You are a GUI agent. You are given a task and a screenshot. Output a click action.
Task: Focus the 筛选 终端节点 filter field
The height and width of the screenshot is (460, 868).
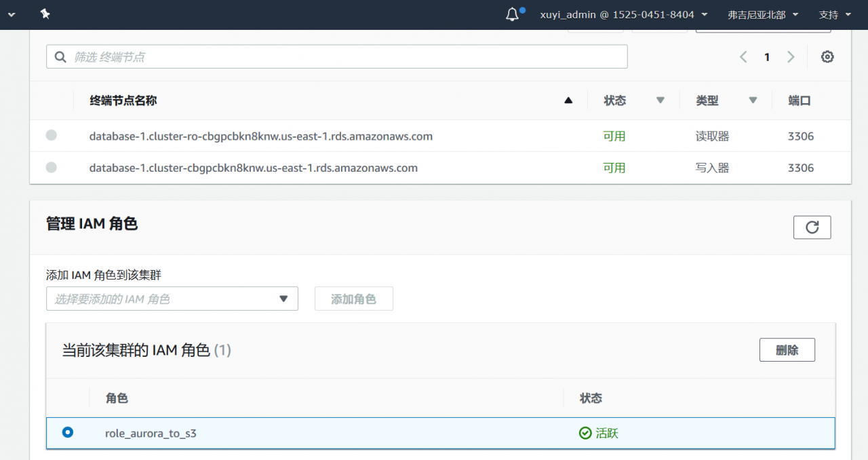pyautogui.click(x=337, y=57)
